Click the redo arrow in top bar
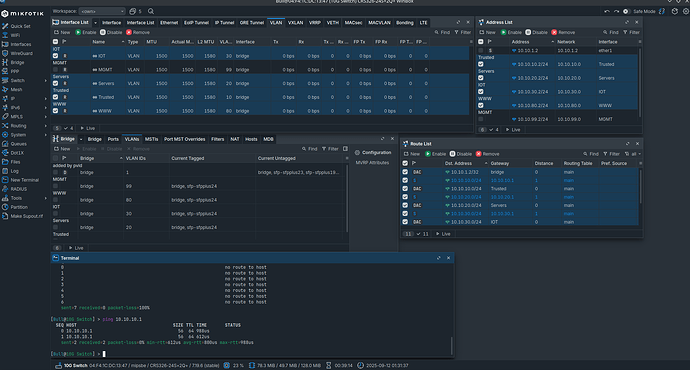 617,11
